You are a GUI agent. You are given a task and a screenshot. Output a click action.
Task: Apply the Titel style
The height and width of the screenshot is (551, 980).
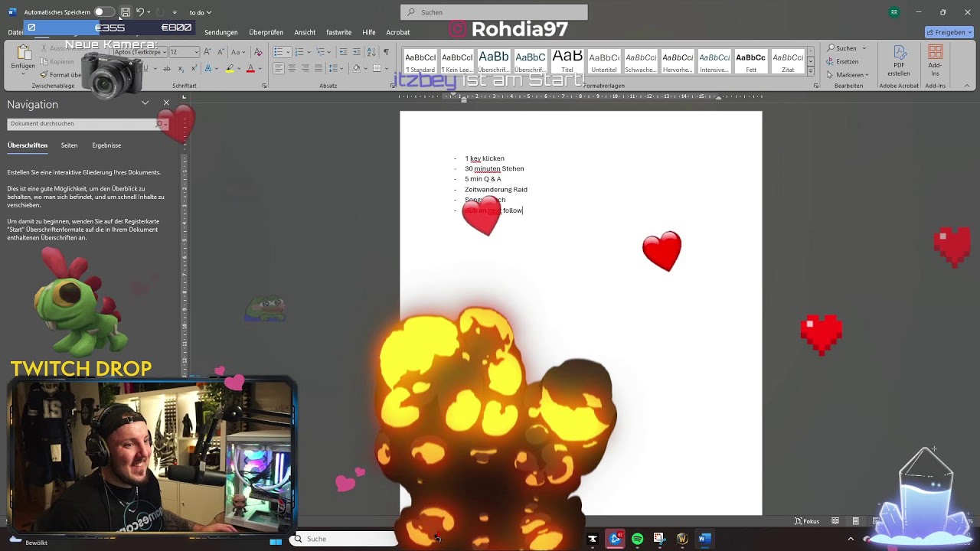tap(567, 61)
